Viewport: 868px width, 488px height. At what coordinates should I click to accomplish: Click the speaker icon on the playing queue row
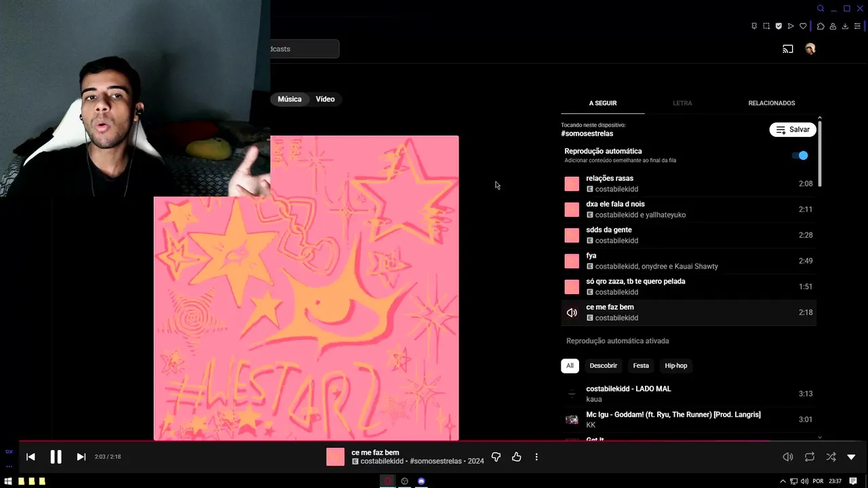(572, 312)
